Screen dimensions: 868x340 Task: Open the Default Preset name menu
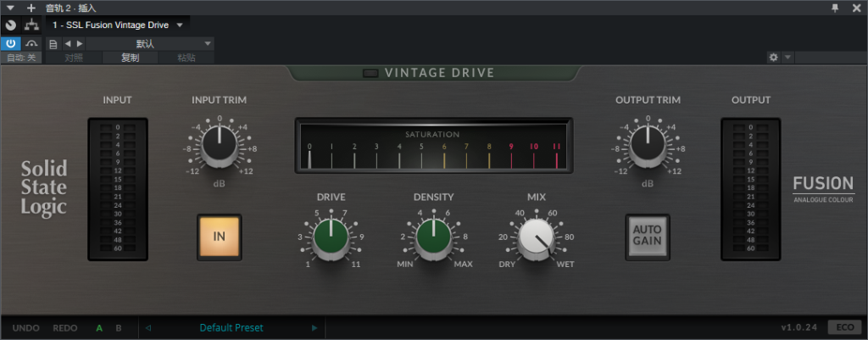[x=231, y=328]
